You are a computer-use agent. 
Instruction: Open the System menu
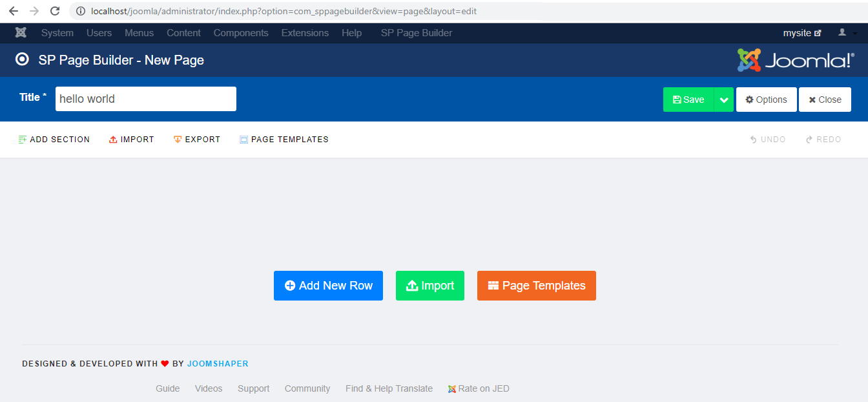pyautogui.click(x=57, y=33)
